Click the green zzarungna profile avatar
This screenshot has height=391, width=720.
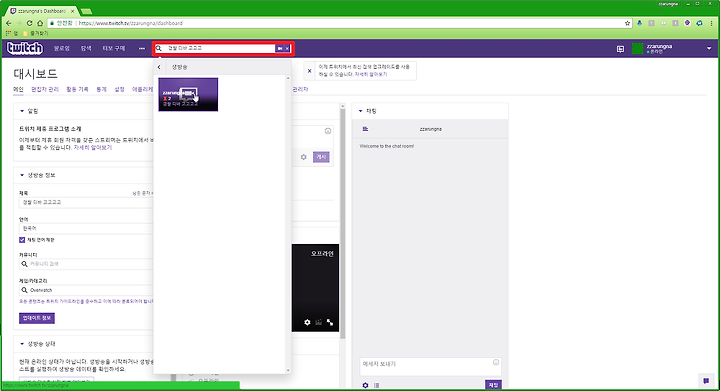pyautogui.click(x=637, y=48)
